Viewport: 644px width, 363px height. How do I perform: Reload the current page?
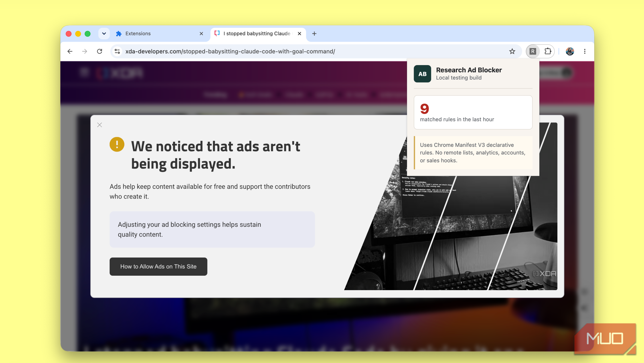99,51
